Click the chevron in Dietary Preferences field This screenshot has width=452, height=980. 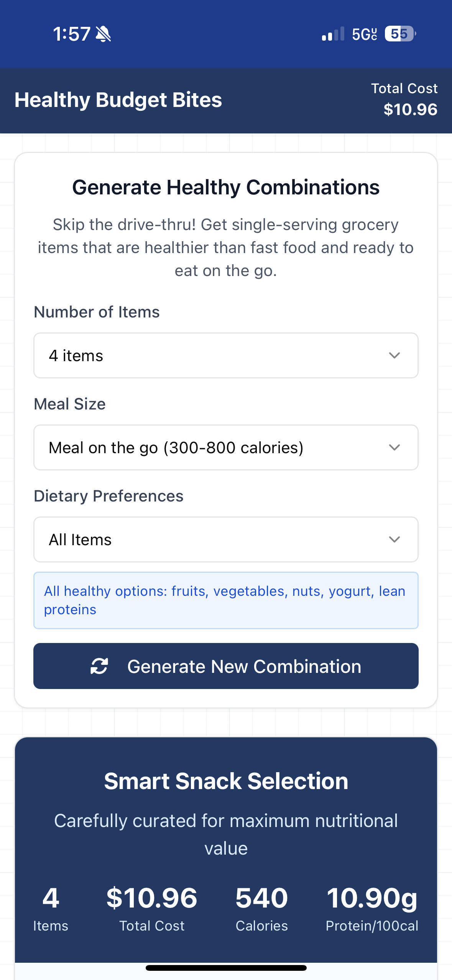[394, 539]
